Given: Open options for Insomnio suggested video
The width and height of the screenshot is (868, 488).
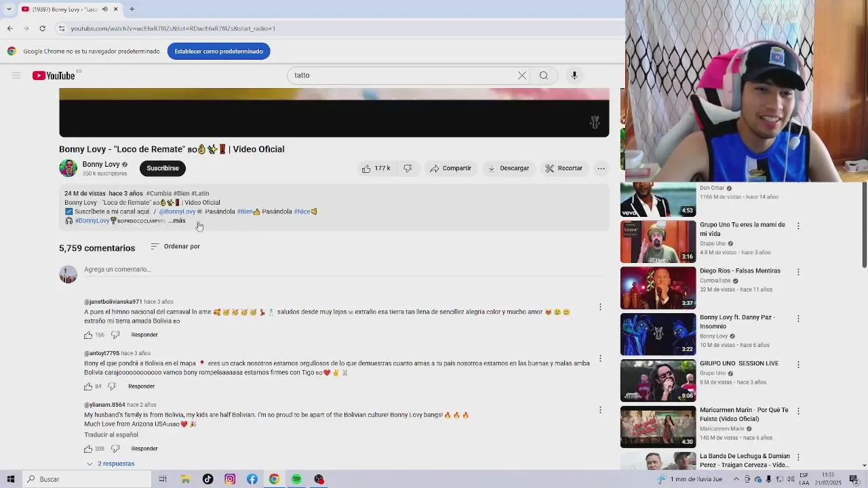Looking at the screenshot, I should 798,319.
